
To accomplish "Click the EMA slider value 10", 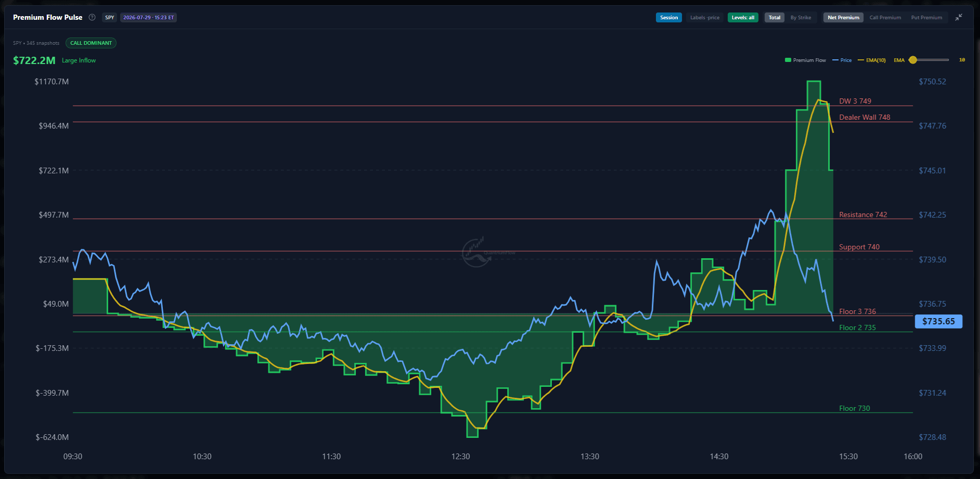I will [x=962, y=60].
